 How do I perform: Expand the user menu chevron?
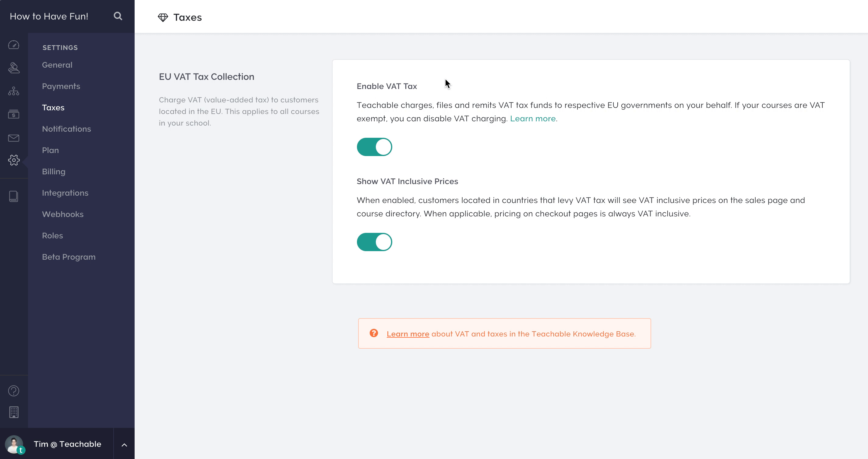coord(124,445)
